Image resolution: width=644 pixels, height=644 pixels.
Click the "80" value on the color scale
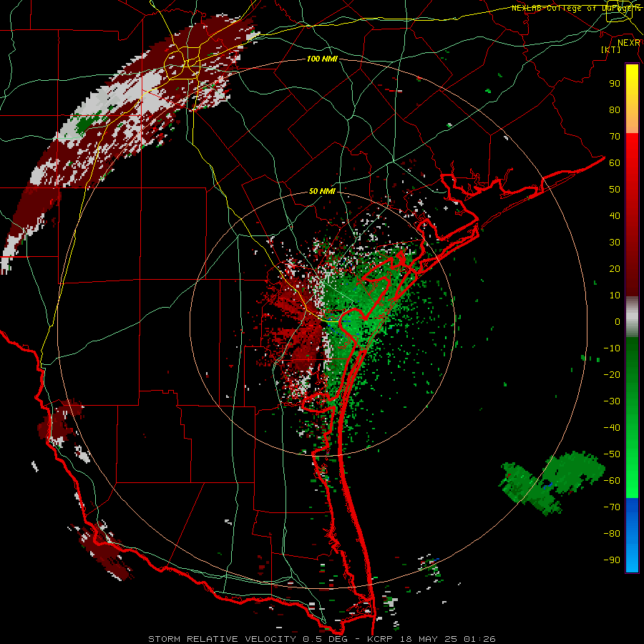tap(615, 110)
